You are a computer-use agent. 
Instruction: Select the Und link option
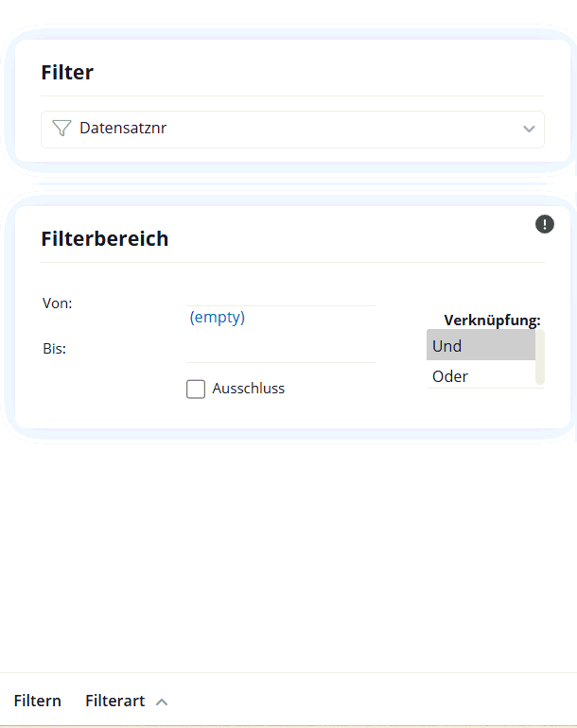[481, 345]
